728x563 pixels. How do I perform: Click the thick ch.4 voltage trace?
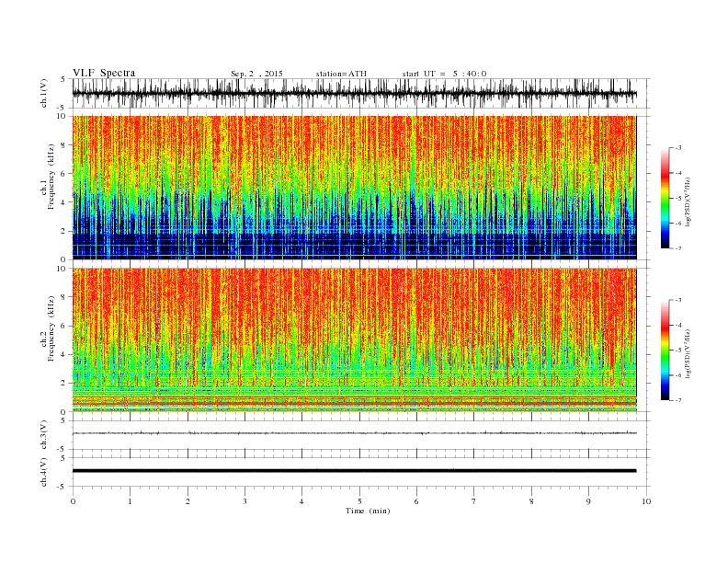point(354,471)
